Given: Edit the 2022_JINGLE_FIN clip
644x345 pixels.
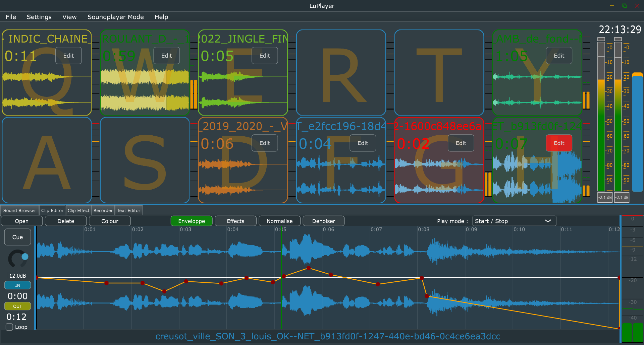Looking at the screenshot, I should (264, 55).
